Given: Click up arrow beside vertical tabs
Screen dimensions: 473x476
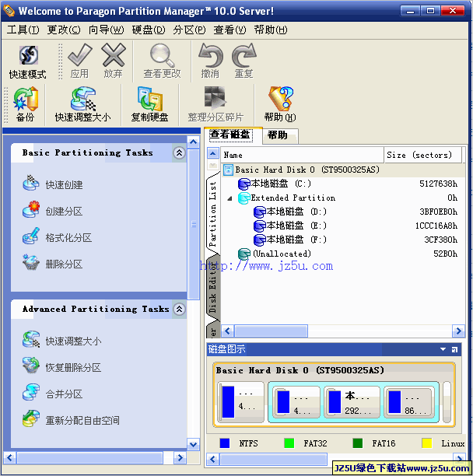Looking at the screenshot, I should tap(213, 153).
